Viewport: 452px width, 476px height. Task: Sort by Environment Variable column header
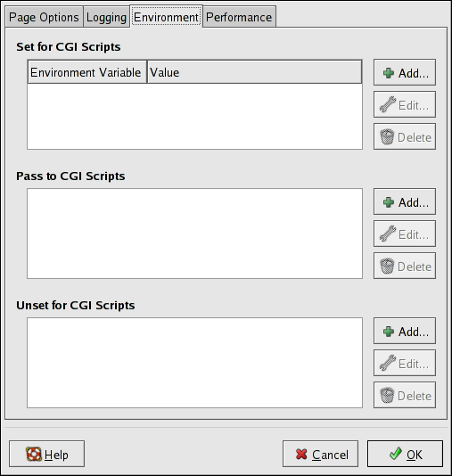(87, 72)
